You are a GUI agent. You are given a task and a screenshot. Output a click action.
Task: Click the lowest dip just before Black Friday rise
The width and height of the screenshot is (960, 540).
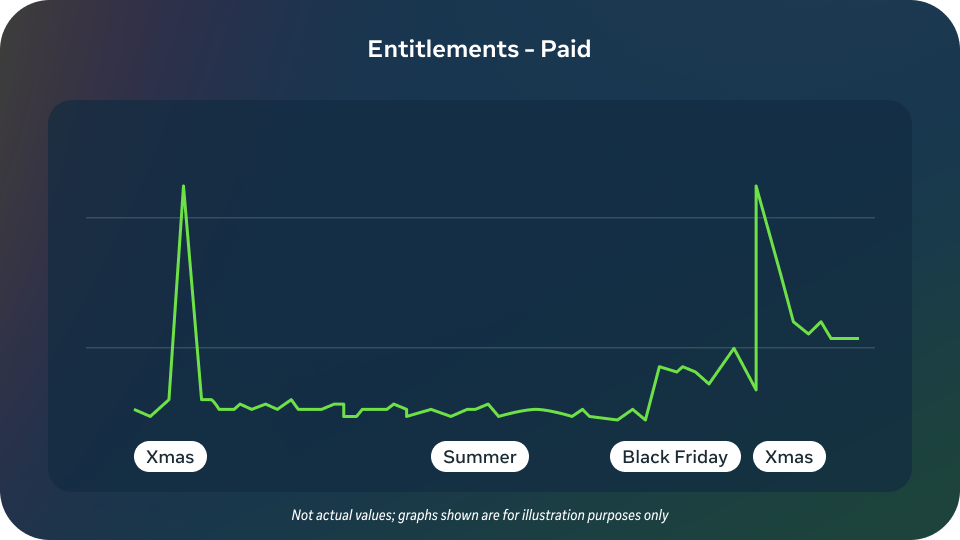coord(645,420)
